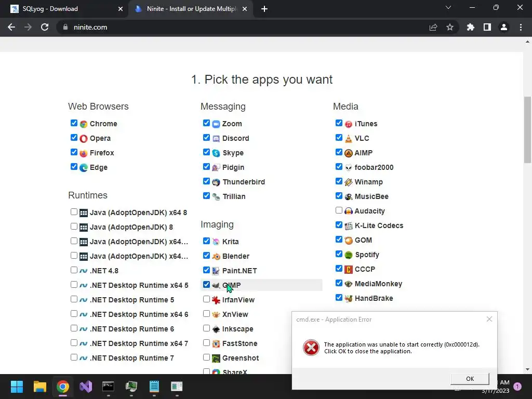Click the IrfanView app icon
Viewport: 532px width, 399px height.
click(x=216, y=300)
